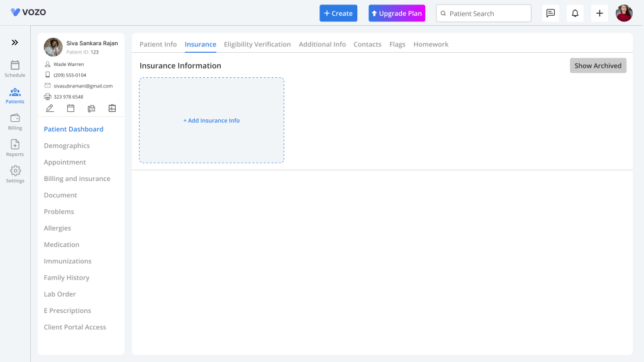The height and width of the screenshot is (362, 644).
Task: Open Family History menu item
Action: pos(67,277)
